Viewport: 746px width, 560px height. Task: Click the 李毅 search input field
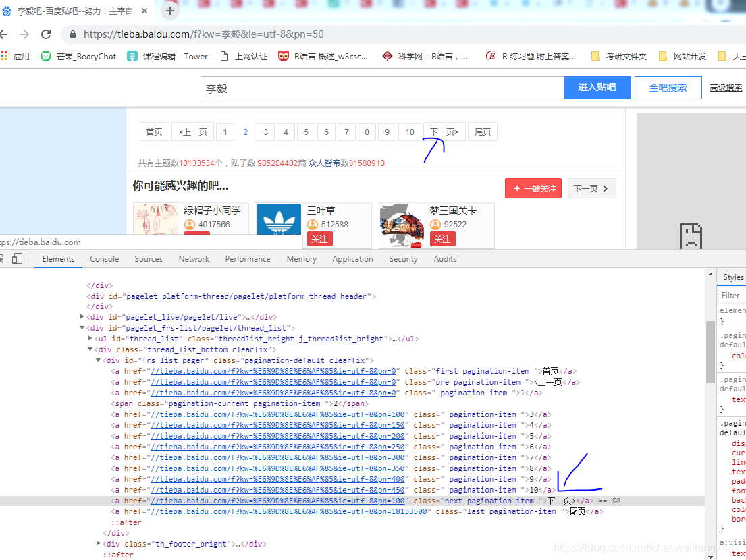[x=383, y=88]
